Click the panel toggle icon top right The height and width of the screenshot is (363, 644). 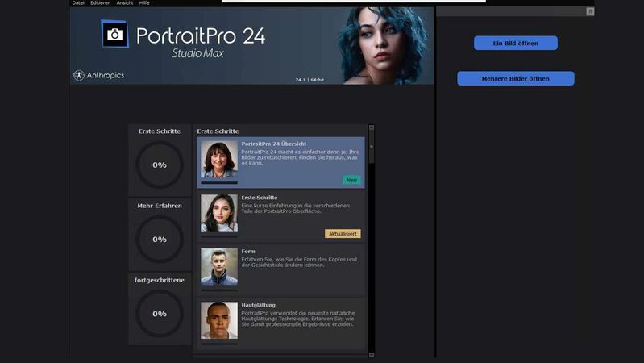pos(590,11)
